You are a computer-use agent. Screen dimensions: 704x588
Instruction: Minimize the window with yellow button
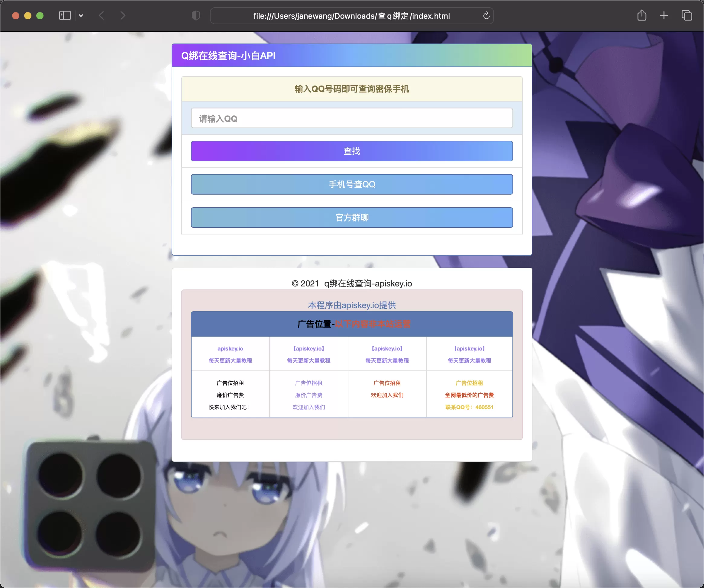click(28, 15)
